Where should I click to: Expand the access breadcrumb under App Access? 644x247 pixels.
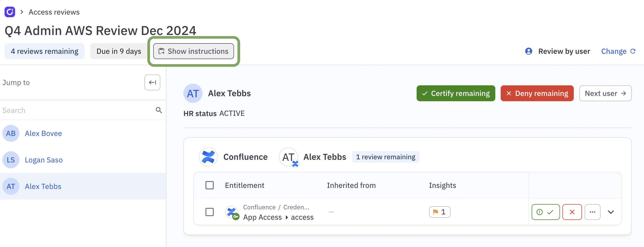302,217
